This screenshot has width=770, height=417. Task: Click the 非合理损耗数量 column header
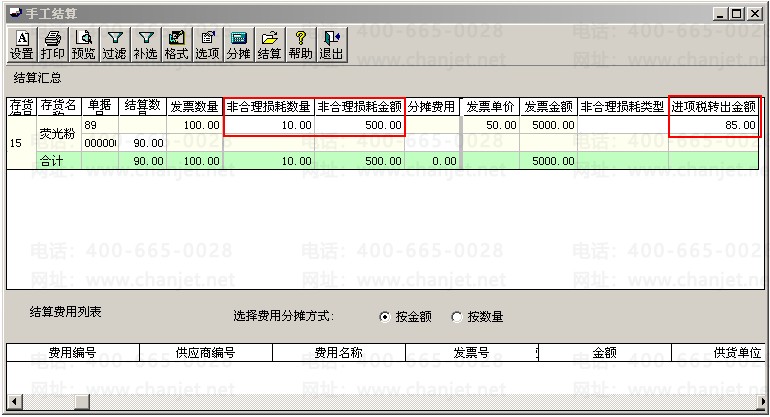coord(269,107)
